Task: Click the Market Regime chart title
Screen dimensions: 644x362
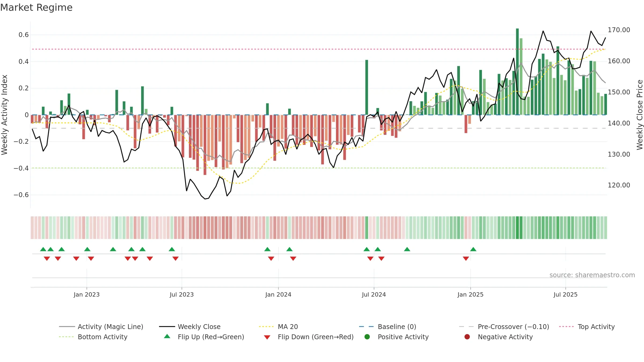Action: [36, 8]
